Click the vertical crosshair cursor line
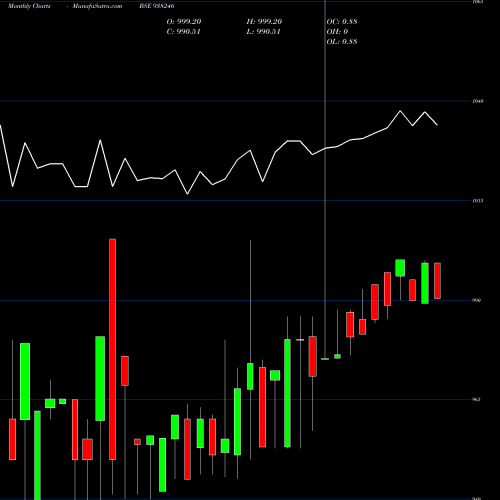Viewport: 500px width, 500px height. tap(325, 180)
